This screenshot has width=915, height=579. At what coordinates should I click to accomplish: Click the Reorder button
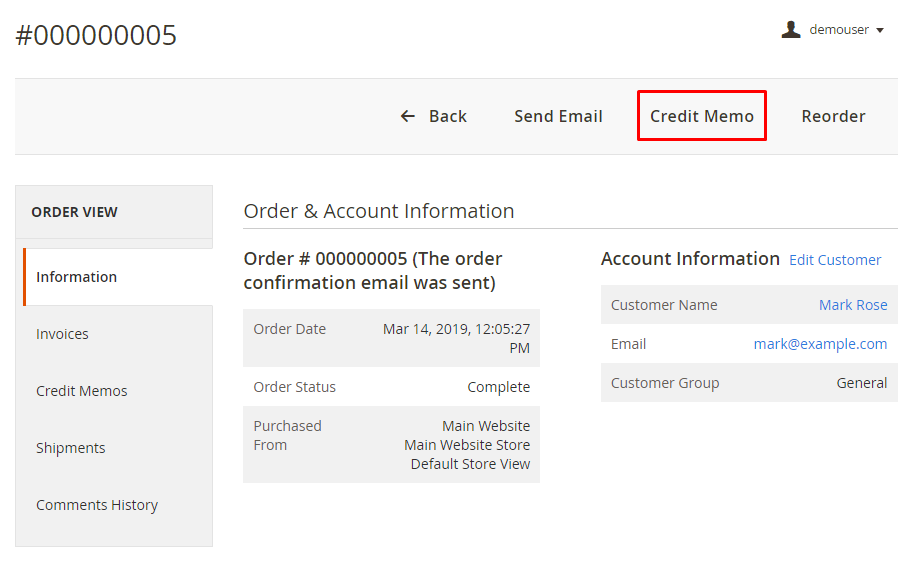(x=833, y=116)
